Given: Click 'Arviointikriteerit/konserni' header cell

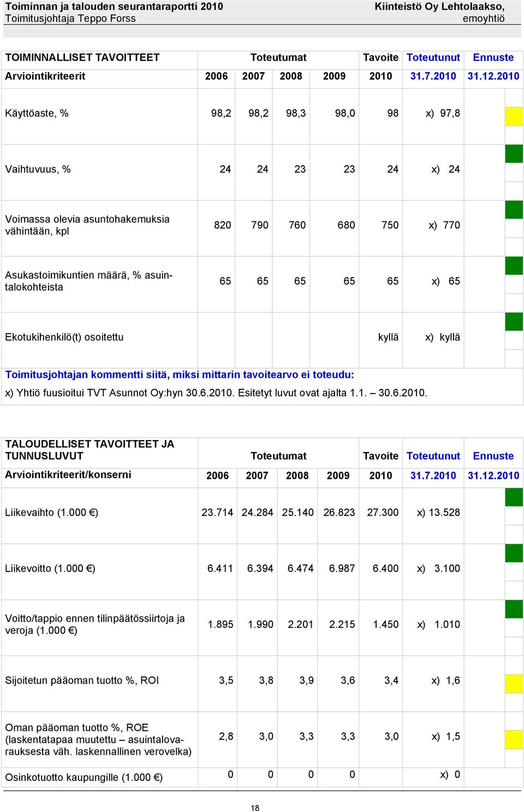Looking at the screenshot, I should (68, 474).
